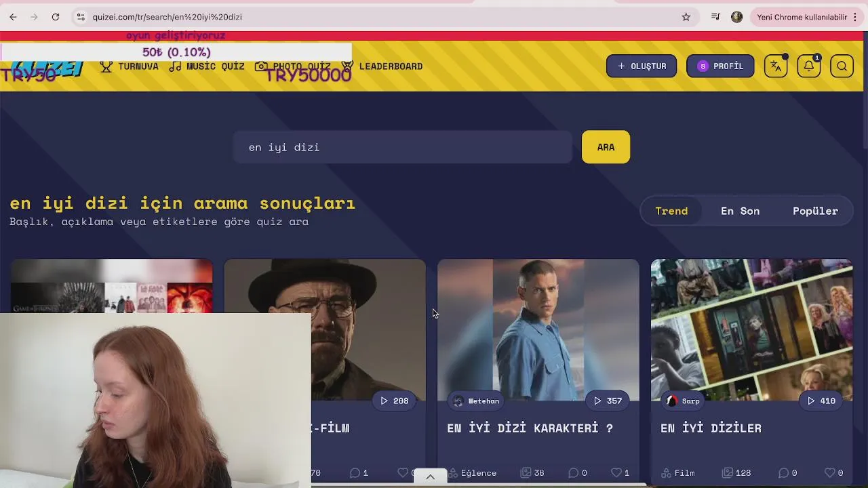The height and width of the screenshot is (488, 868).
Task: Bookmark this page with the star icon
Action: (686, 17)
